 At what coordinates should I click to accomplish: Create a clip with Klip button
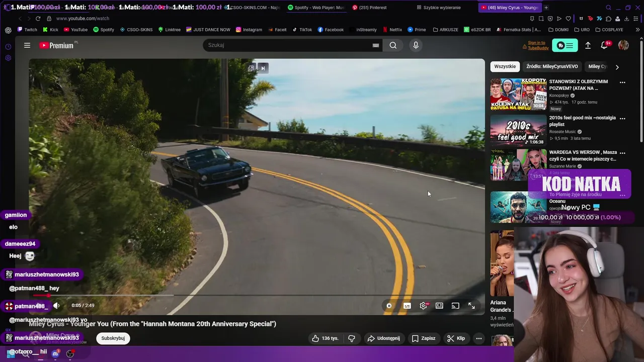coord(456,338)
